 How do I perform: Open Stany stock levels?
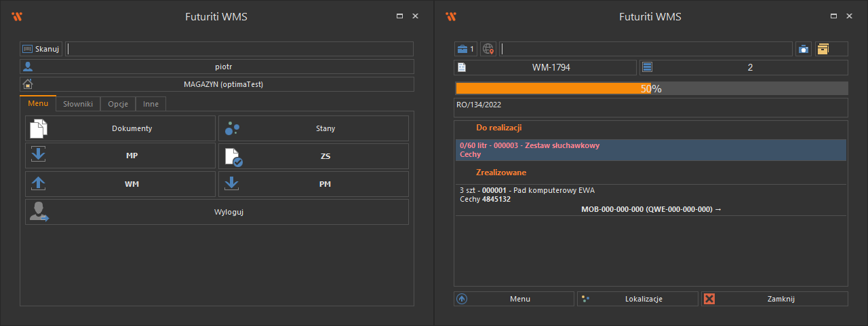click(x=313, y=128)
